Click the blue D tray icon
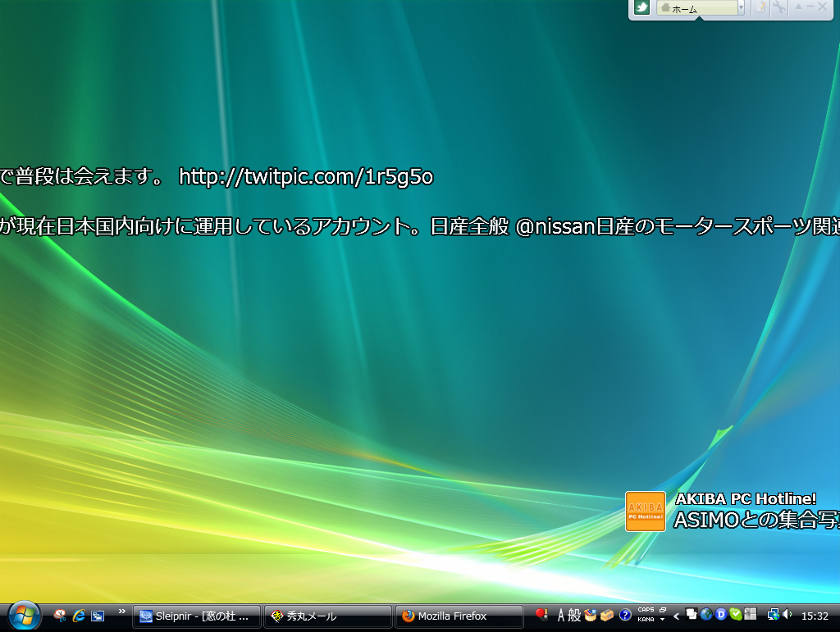The height and width of the screenshot is (632, 840). [721, 614]
